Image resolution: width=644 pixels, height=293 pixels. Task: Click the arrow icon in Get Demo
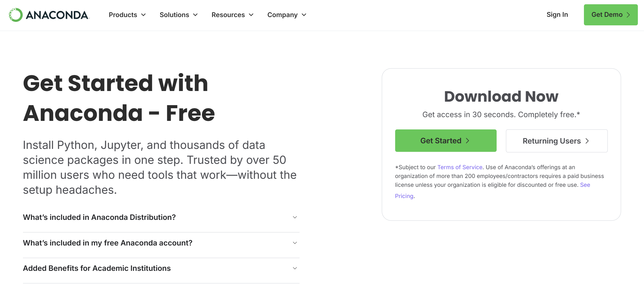[x=629, y=15]
